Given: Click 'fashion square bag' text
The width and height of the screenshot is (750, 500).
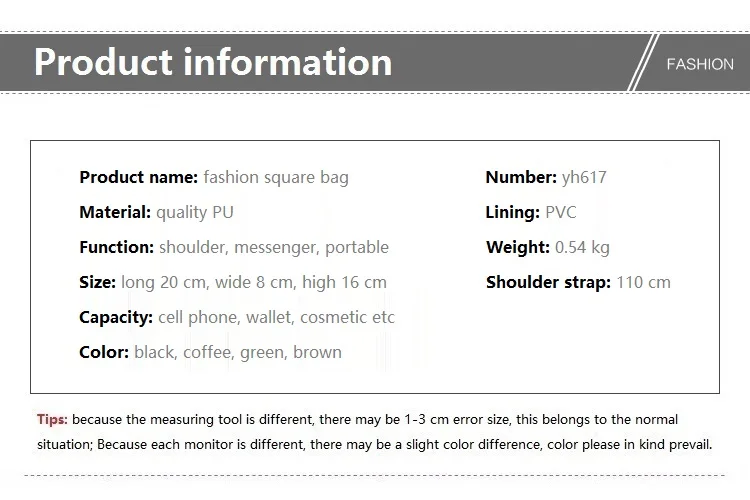Looking at the screenshot, I should (x=276, y=178).
